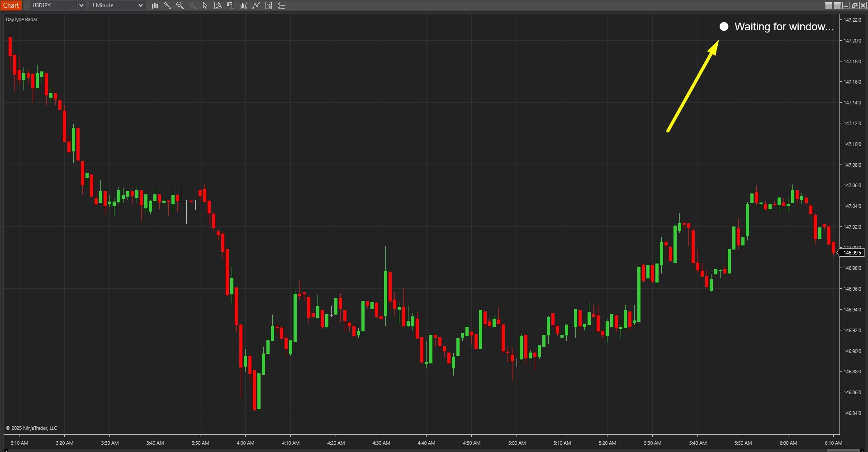
Task: Click the Waiting for window text
Action: (784, 27)
